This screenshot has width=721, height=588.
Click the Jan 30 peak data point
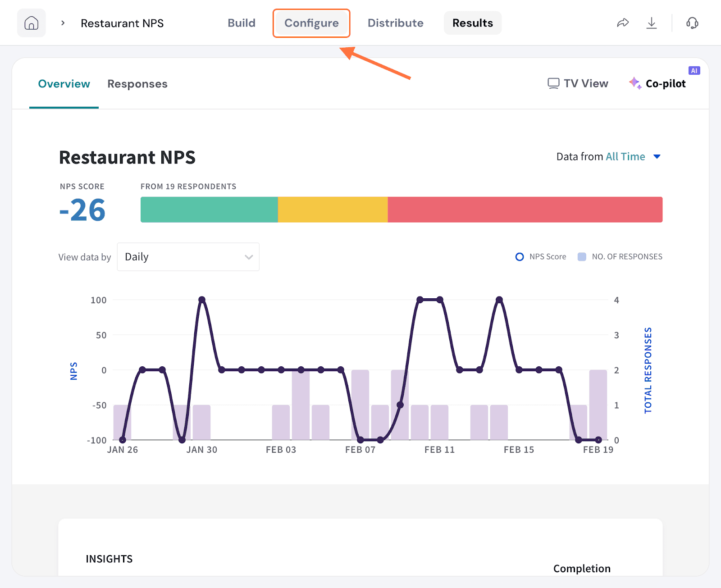point(202,300)
